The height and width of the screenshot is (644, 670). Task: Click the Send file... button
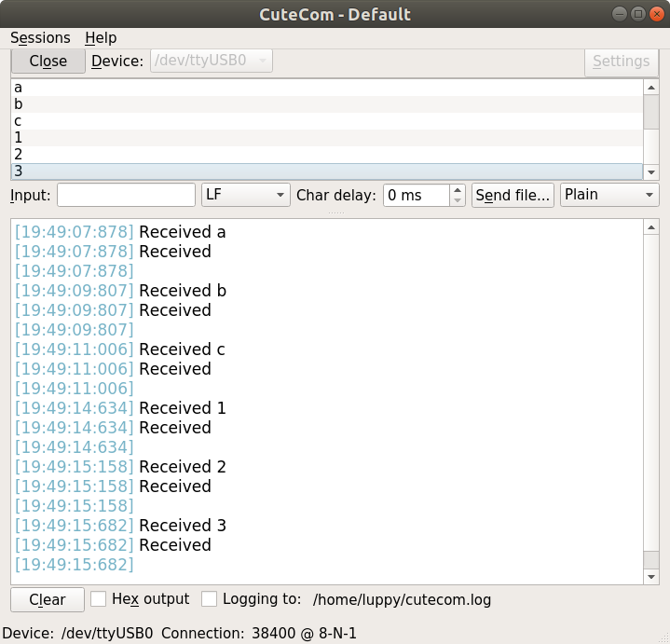pyautogui.click(x=513, y=196)
